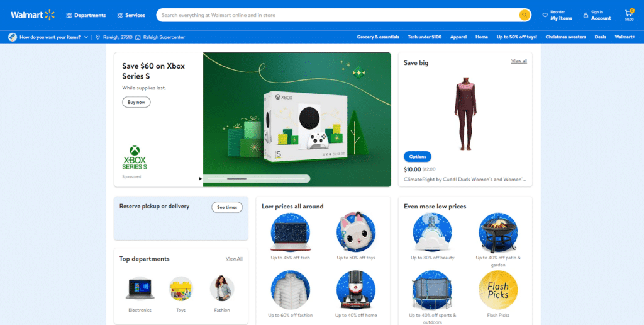Click the Xbox Series S logo
The width and height of the screenshot is (644, 325).
[135, 157]
